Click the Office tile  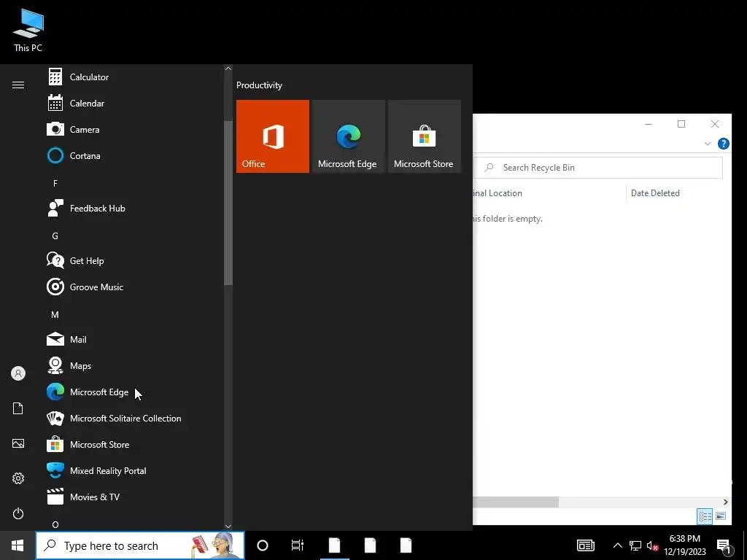click(x=273, y=136)
